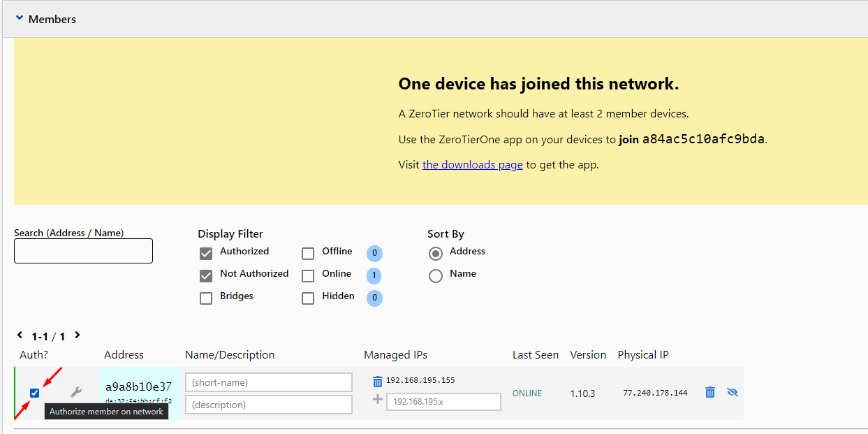868x434 pixels.
Task: Click the wrench settings icon for member
Action: [76, 392]
